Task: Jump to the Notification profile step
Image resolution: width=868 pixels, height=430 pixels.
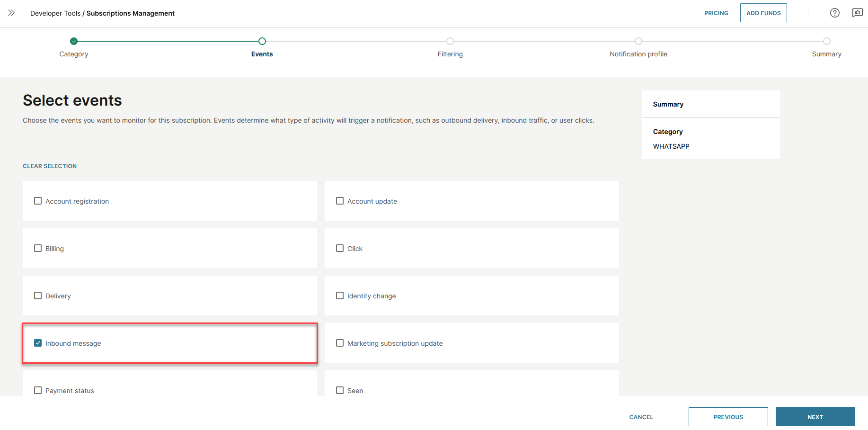Action: click(x=638, y=41)
